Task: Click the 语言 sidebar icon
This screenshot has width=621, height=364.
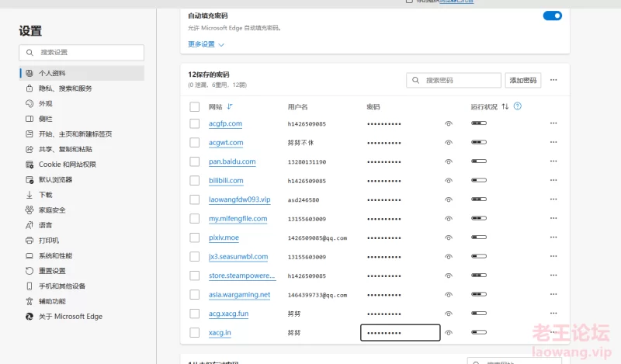Action: 29,225
